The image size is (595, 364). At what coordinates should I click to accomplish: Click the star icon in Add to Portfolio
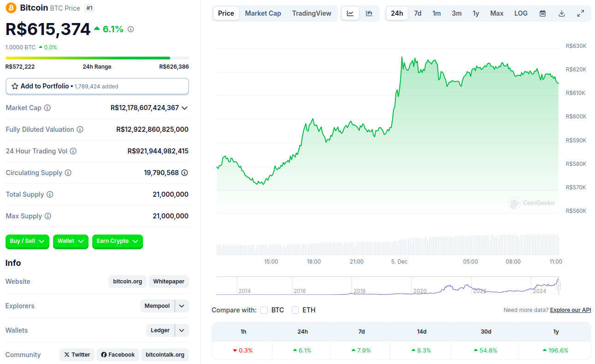click(15, 86)
